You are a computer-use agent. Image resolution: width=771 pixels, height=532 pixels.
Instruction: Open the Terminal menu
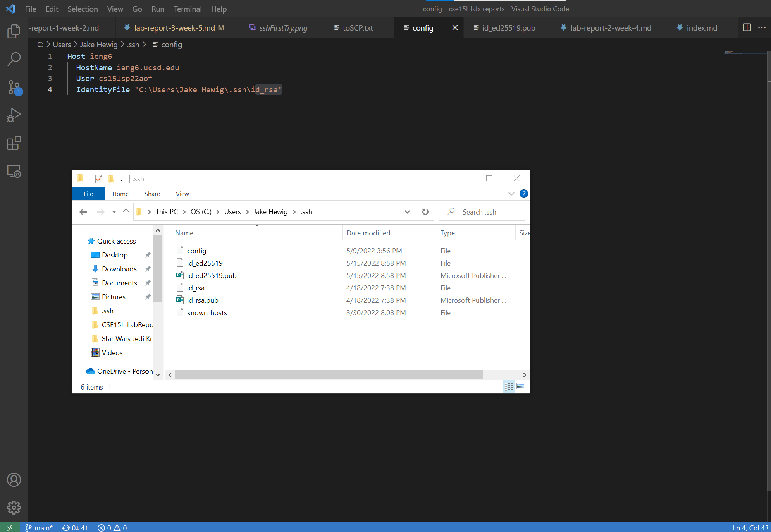(x=187, y=9)
